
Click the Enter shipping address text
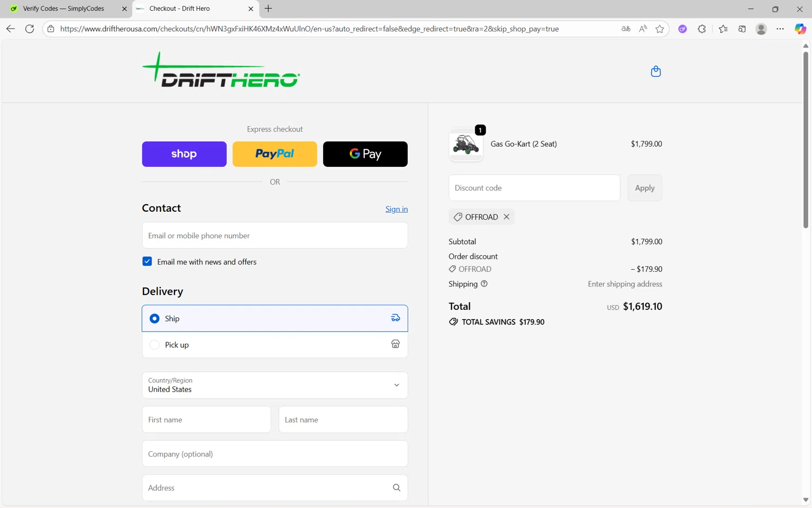[625, 284]
